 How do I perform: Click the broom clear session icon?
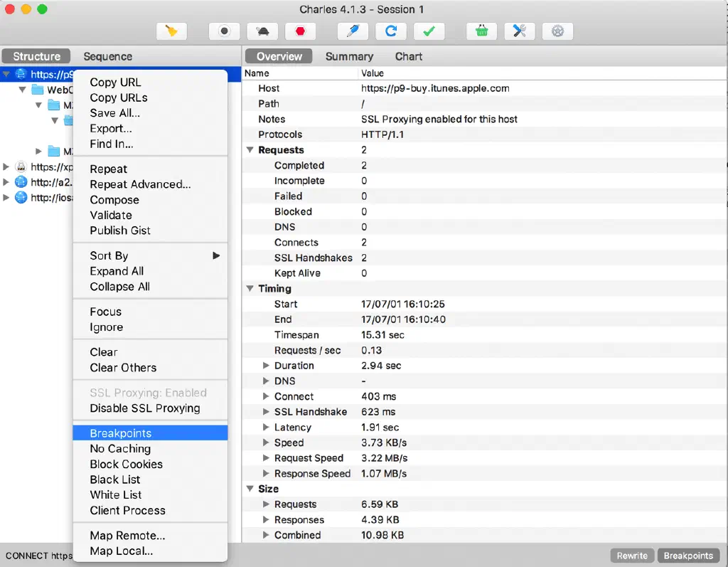tap(171, 31)
